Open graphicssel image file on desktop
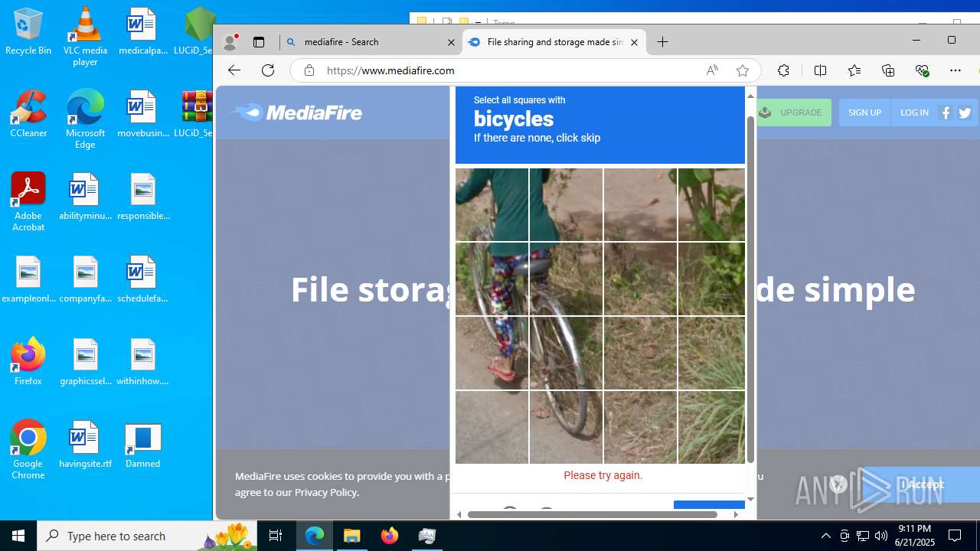The height and width of the screenshot is (551, 980). click(85, 363)
